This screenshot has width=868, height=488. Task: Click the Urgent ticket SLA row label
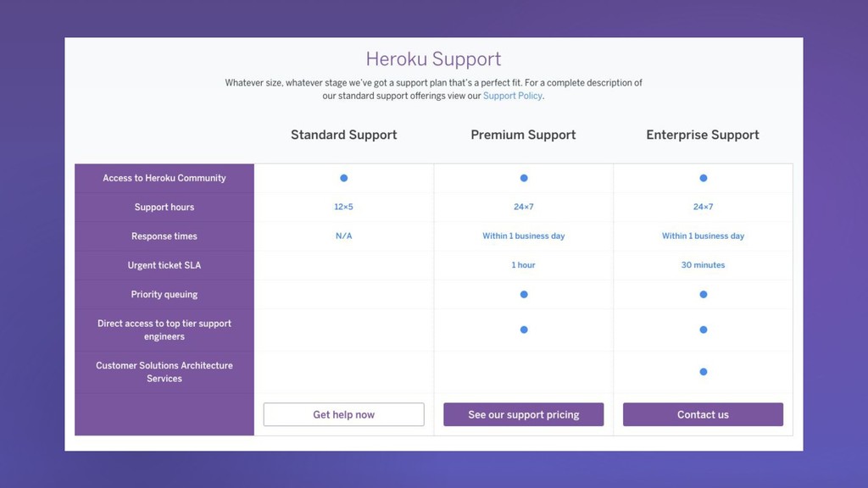click(x=164, y=265)
